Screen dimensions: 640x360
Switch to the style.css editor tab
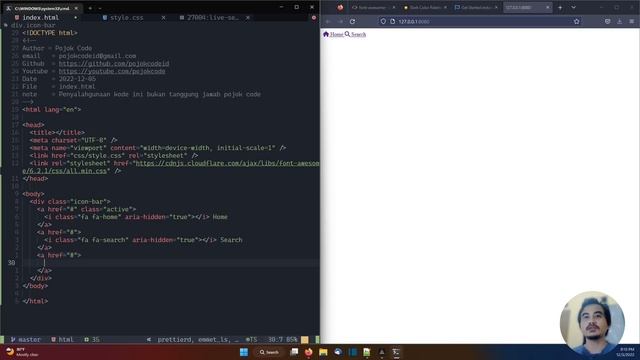127,18
